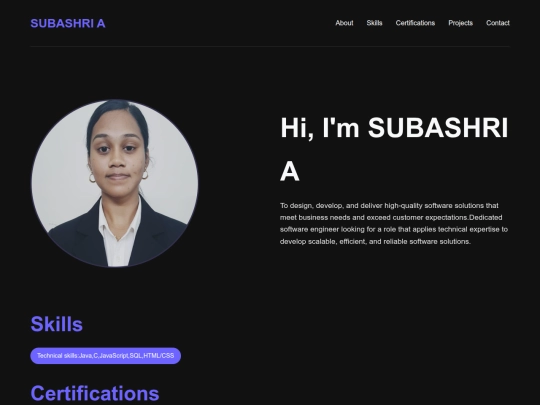
Task: Open the Contact navigation link
Action: point(498,23)
